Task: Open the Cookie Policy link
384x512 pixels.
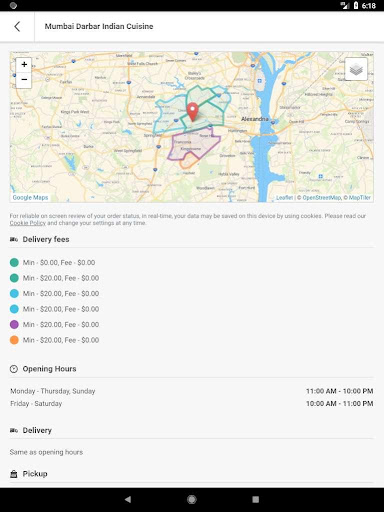Action: click(28, 223)
